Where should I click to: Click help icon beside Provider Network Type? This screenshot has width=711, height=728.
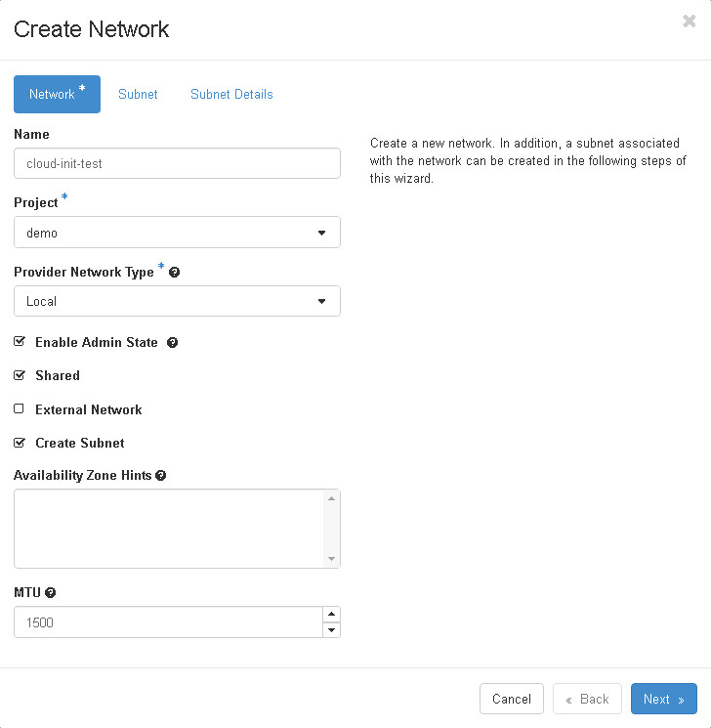[x=175, y=273]
